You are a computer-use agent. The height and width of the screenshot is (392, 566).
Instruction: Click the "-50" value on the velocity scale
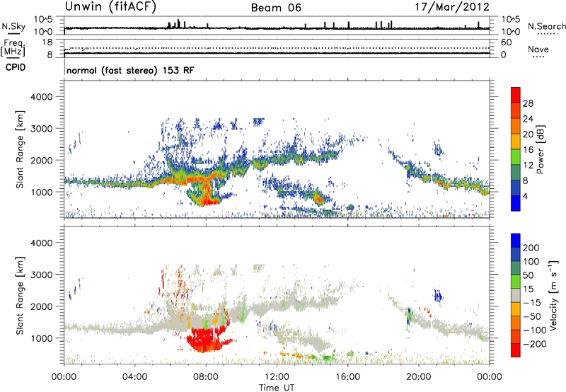pos(532,316)
